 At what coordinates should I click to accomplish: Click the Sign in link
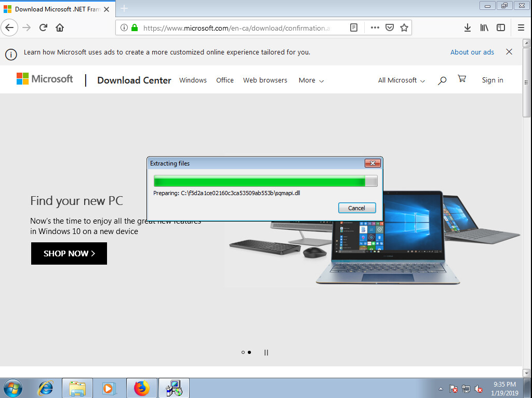click(493, 80)
